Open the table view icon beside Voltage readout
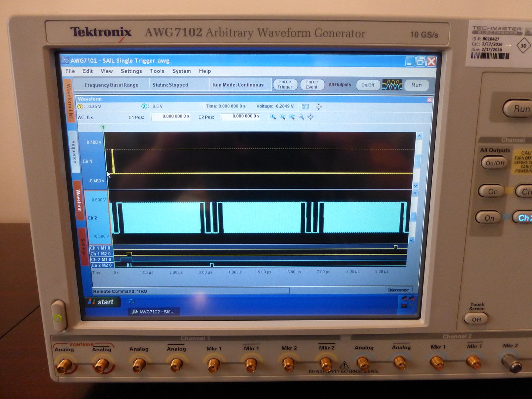The image size is (532, 399). click(305, 107)
